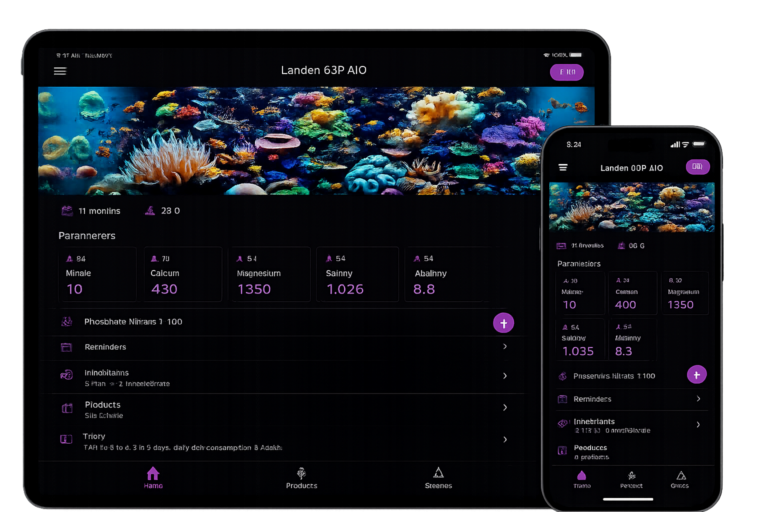This screenshot has width=768, height=512.
Task: Expand the Reminders chevron on the phone
Action: pyautogui.click(x=698, y=399)
